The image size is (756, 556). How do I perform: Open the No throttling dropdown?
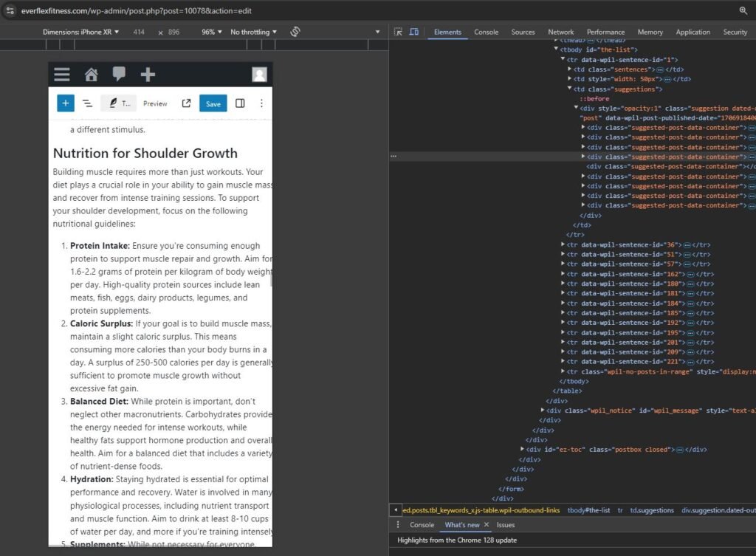coord(254,32)
